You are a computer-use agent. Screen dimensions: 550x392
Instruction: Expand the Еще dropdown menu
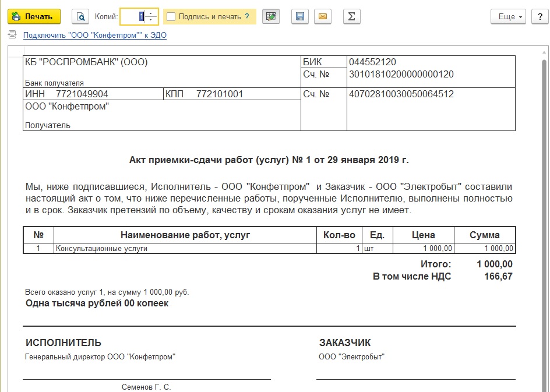[508, 16]
